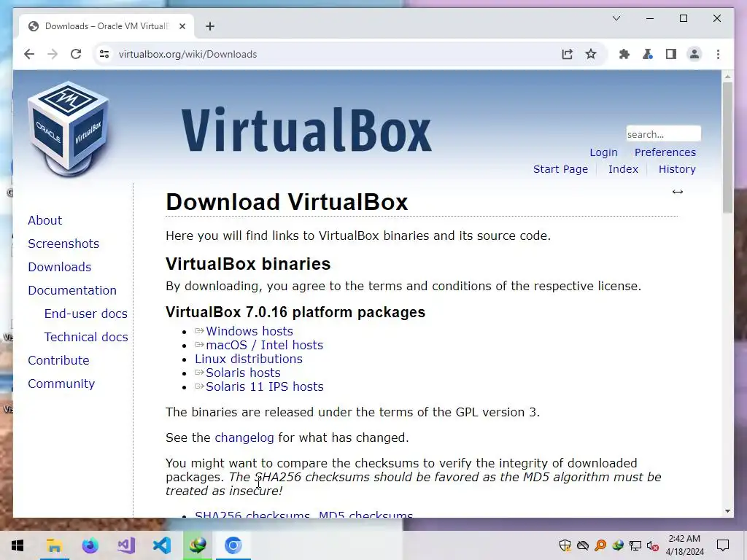Go to Start Page
Image resolution: width=747 pixels, height=560 pixels.
tap(560, 169)
